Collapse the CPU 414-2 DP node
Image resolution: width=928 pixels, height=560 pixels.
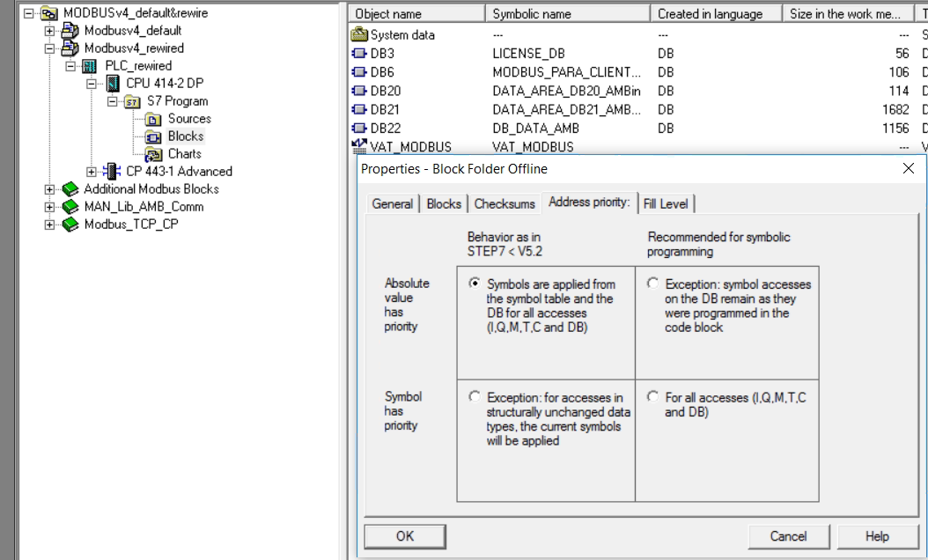pos(92,84)
